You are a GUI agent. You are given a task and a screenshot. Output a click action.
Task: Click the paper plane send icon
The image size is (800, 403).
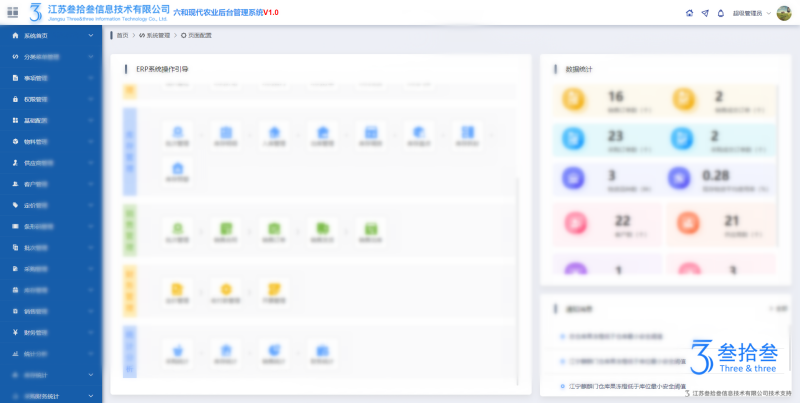coord(704,13)
